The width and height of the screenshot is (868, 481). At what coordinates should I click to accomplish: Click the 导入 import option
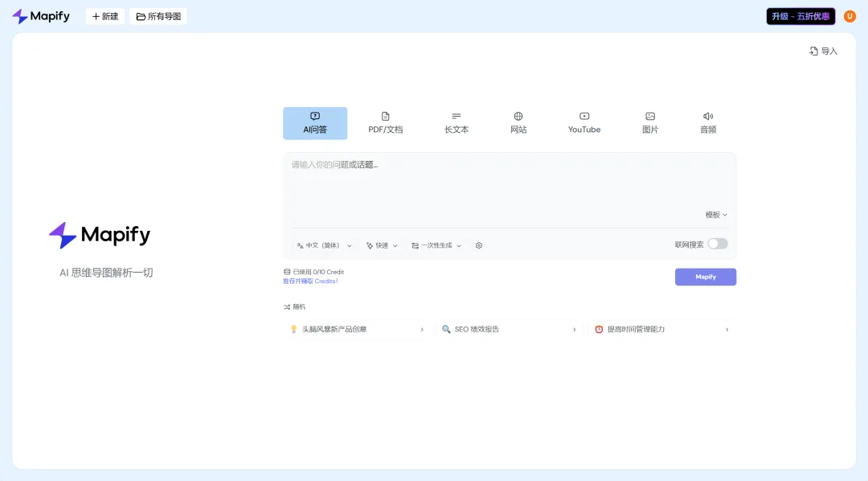823,51
